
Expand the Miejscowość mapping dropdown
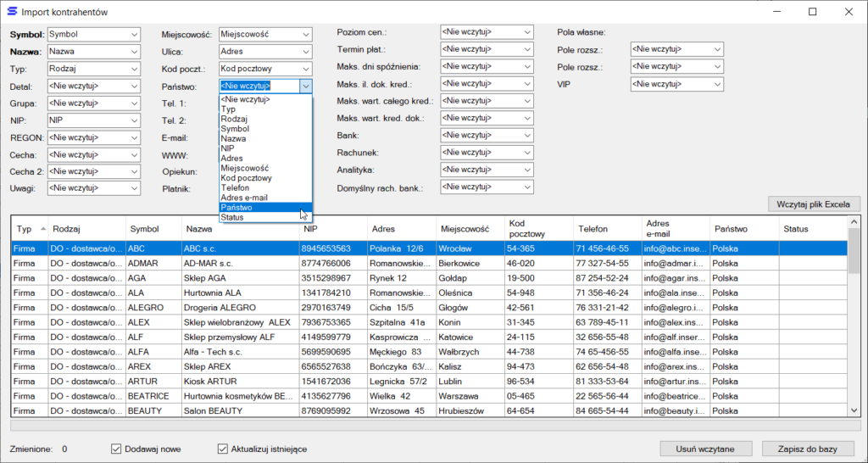(306, 34)
